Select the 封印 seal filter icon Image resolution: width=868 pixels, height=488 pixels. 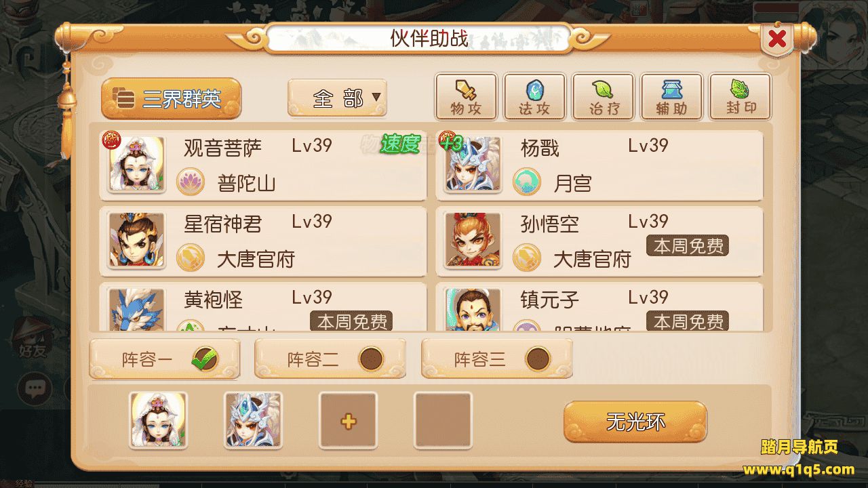coord(740,97)
